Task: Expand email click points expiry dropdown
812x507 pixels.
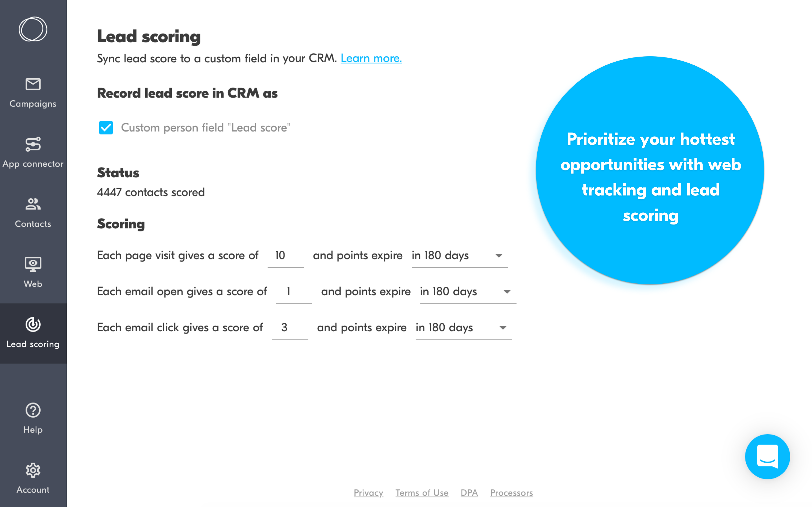Action: point(464,328)
